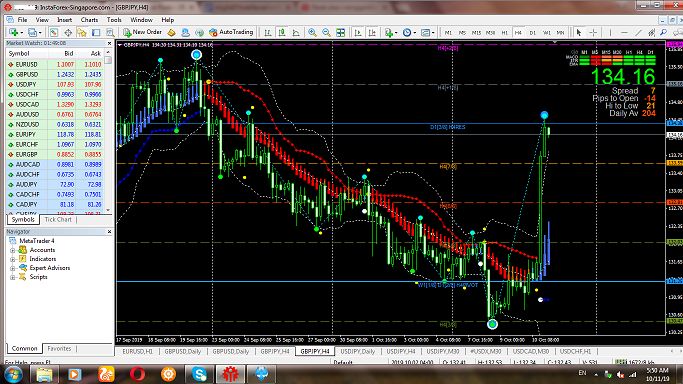The width and height of the screenshot is (683, 384).
Task: Select EURUSD row in Market Watch
Action: coord(55,64)
